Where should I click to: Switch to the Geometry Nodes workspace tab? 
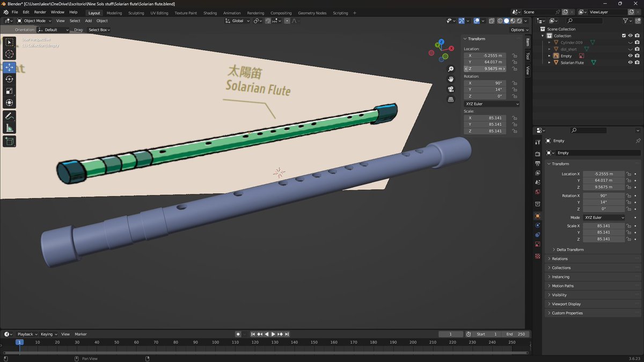(312, 13)
